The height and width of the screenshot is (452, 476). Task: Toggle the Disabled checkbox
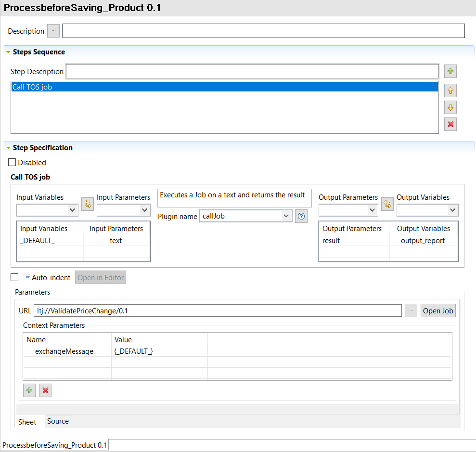click(x=13, y=163)
